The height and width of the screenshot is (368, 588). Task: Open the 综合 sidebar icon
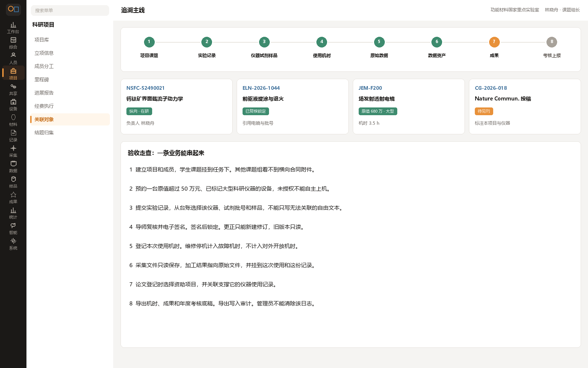pos(13,43)
